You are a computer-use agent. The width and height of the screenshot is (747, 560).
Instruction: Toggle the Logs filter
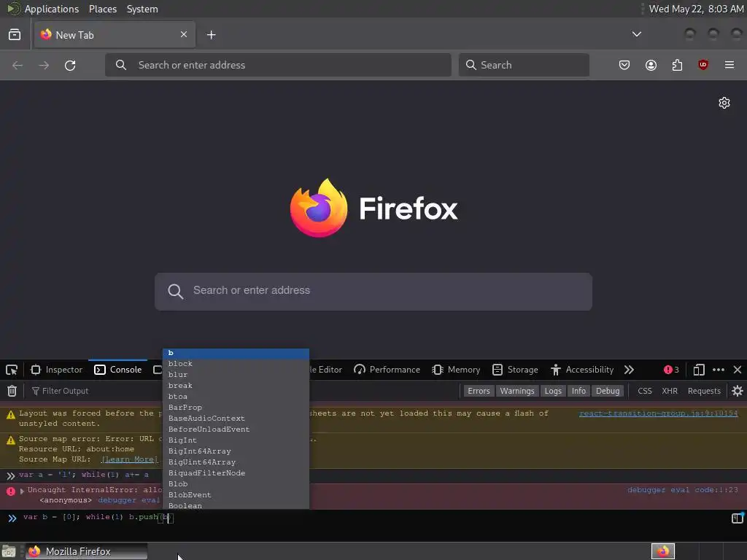[x=553, y=391]
